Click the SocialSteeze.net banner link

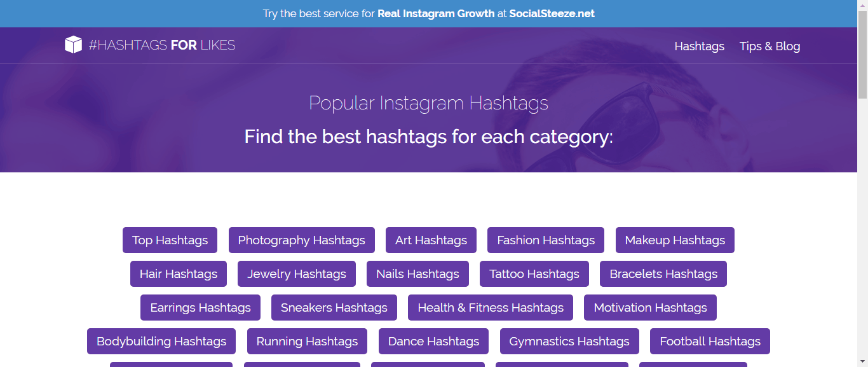tap(552, 13)
